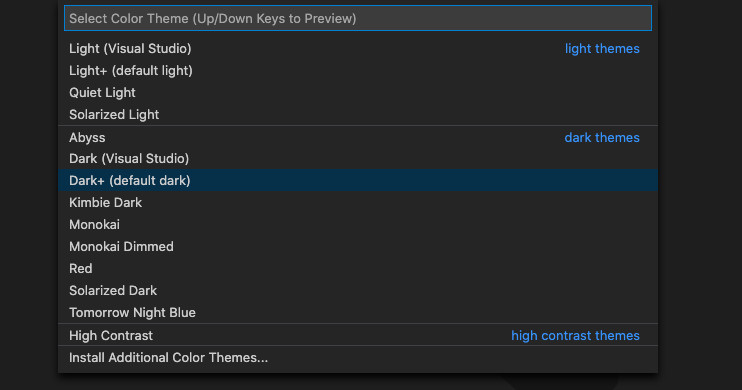Select the Light (Visual Studio) theme
Screen dimensions: 742x390
pyautogui.click(x=358, y=49)
